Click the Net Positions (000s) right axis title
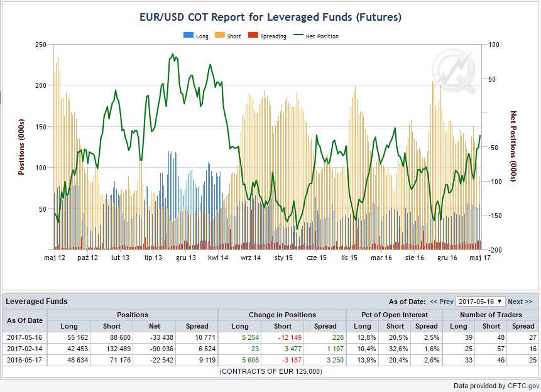 (x=513, y=146)
